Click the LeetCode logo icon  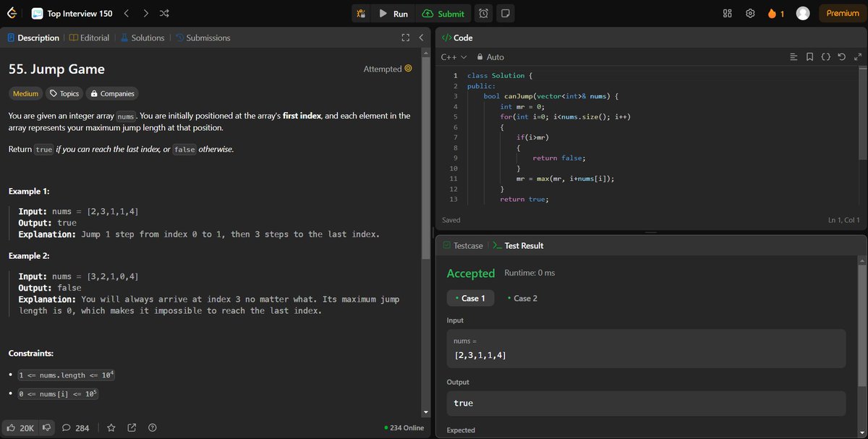pos(13,13)
